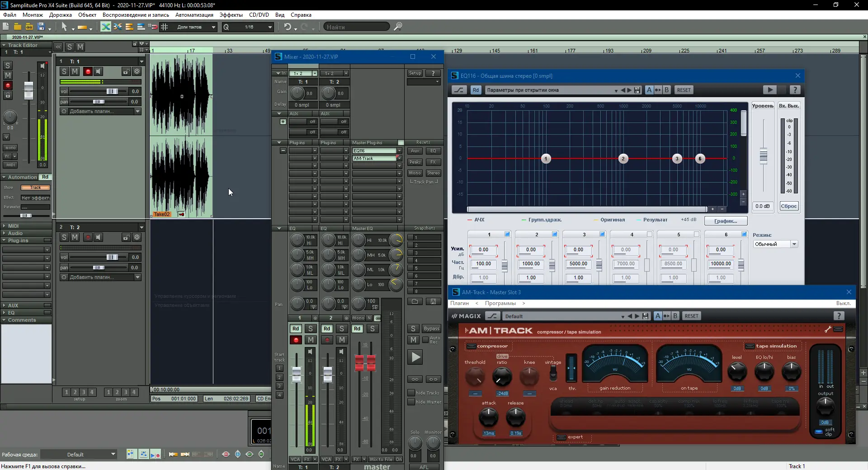The height and width of the screenshot is (470, 868).
Task: Toggle the compressor switch in AM-Track
Action: click(472, 346)
